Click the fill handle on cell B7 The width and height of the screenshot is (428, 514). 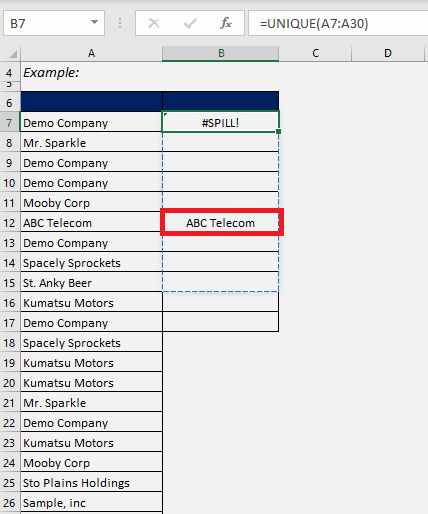[x=279, y=132]
